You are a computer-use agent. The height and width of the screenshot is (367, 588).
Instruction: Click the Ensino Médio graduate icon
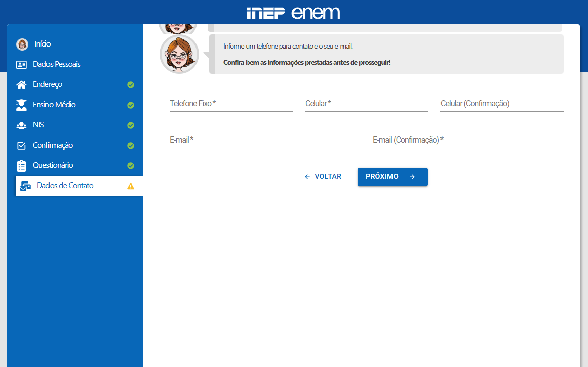click(21, 105)
